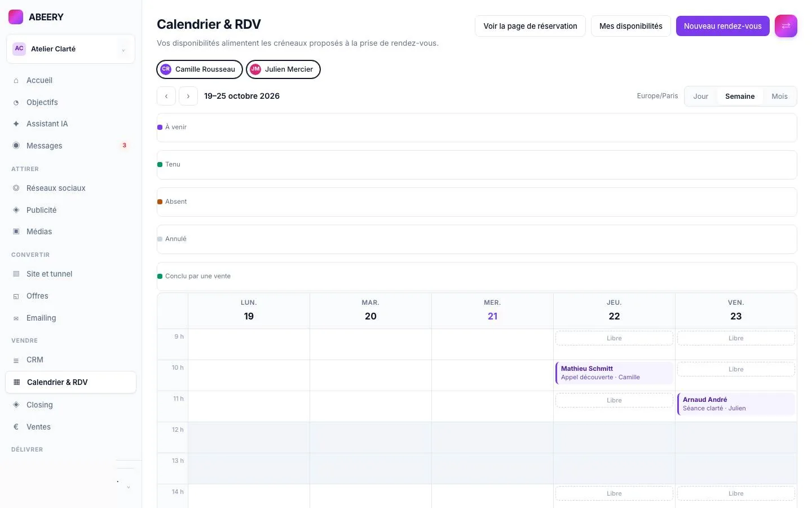Select Libre slot Friday at 9 h

tap(736, 338)
